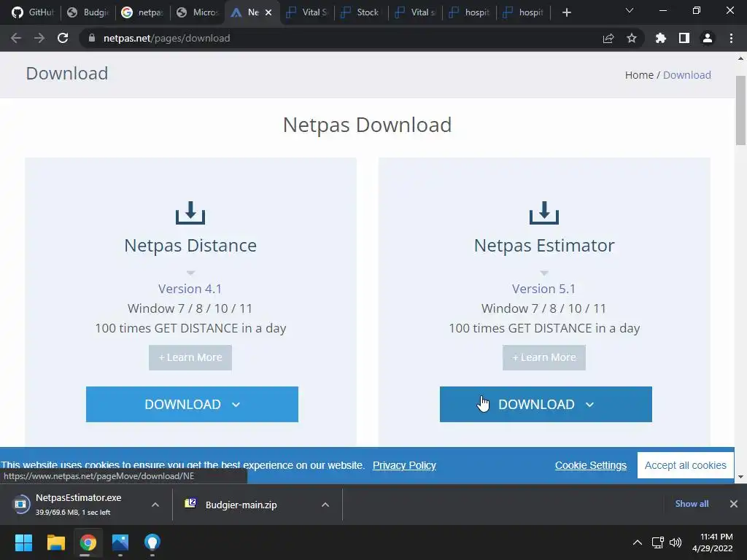
Task: Click Learn More under Netpas Estimator
Action: [544, 357]
